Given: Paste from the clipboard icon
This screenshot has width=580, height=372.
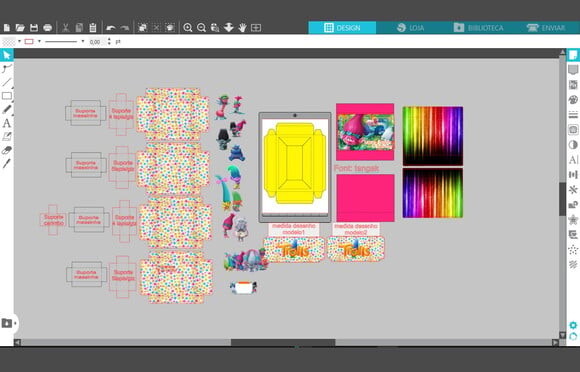Looking at the screenshot, I should 92,28.
